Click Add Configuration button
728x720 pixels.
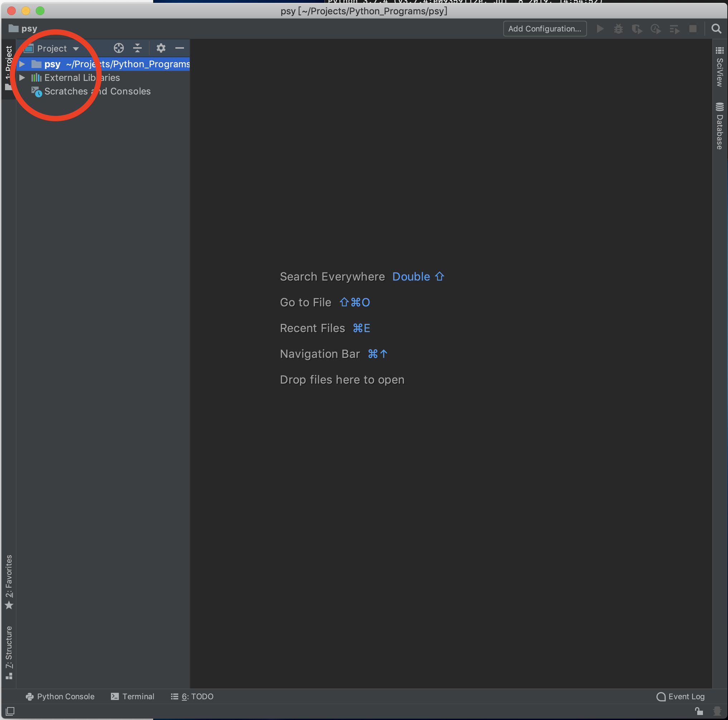pos(544,29)
